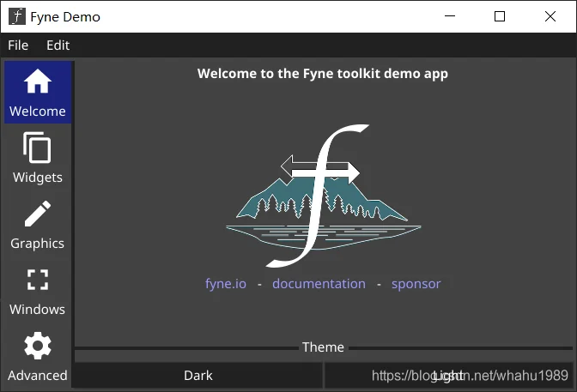The height and width of the screenshot is (392, 577).
Task: Open the Graphics tab with pencil icon
Action: click(x=38, y=225)
